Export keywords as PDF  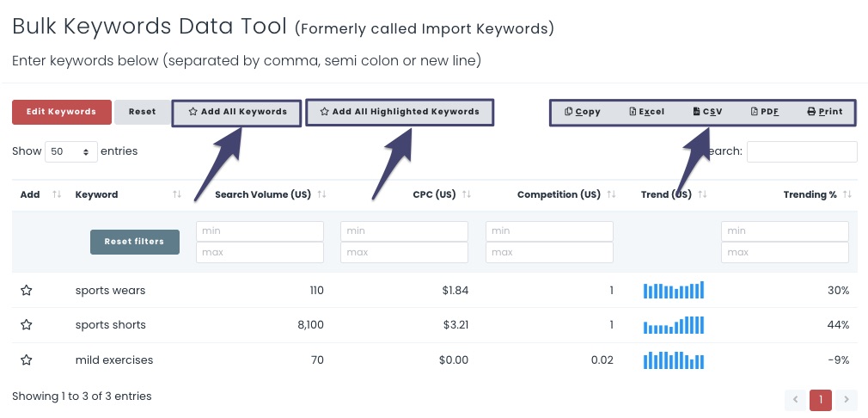765,112
